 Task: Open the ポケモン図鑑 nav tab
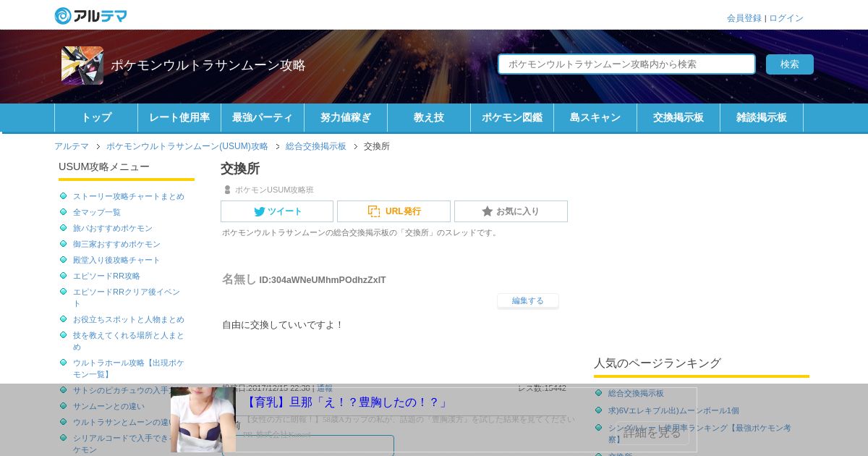click(512, 117)
